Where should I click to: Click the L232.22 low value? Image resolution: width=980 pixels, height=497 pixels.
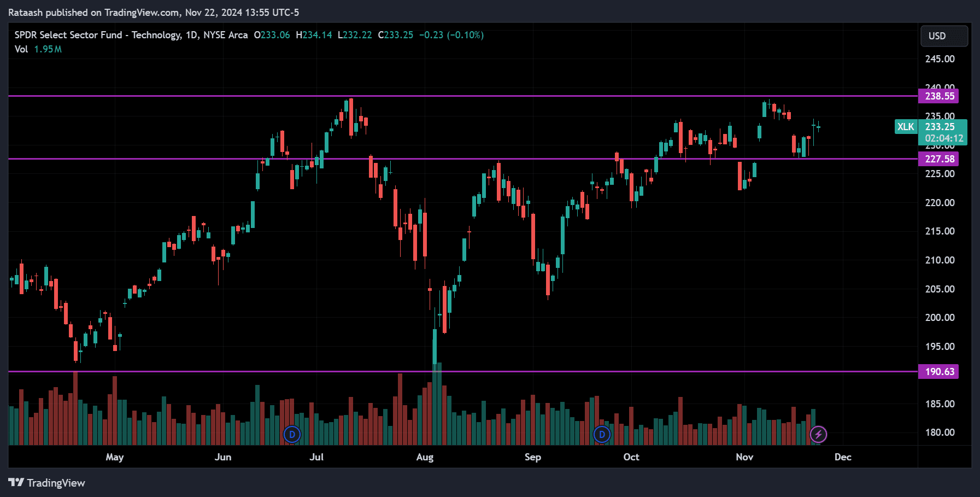coord(355,35)
